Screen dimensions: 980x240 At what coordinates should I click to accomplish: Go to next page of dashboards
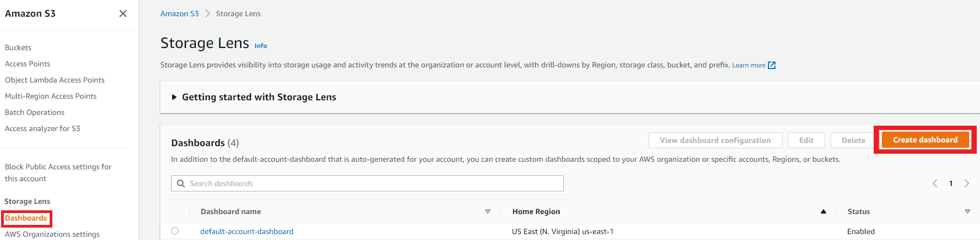[x=967, y=183]
